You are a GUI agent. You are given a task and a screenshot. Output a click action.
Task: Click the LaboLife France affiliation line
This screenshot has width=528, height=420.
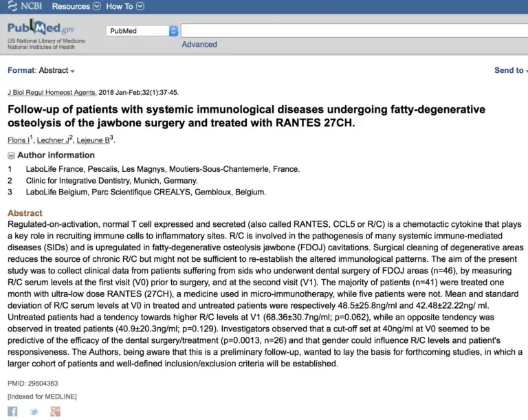pos(163,169)
